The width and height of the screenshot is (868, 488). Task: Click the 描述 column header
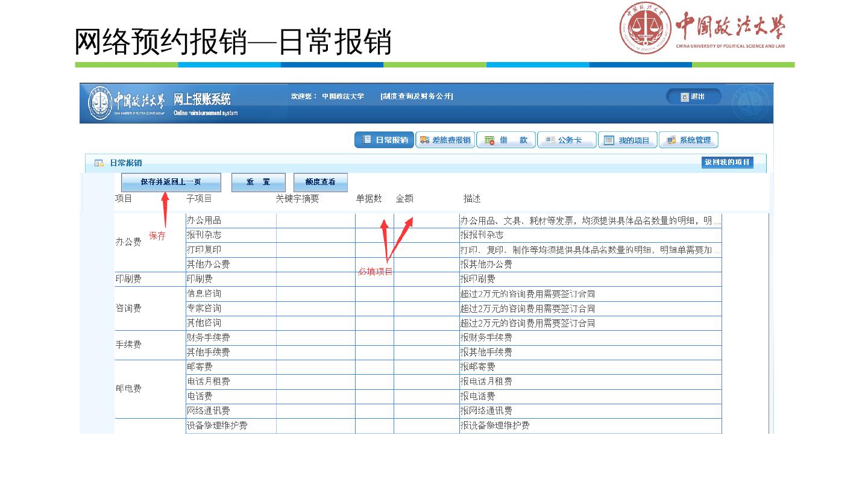(472, 198)
